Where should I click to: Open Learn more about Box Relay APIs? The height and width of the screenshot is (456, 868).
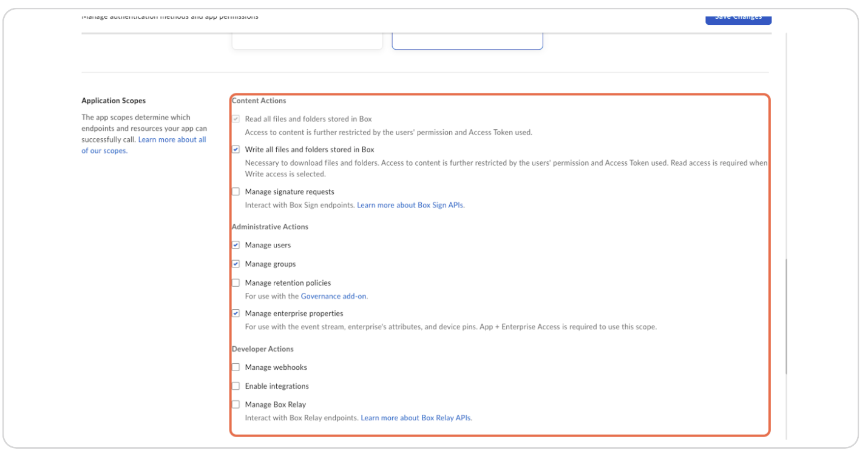416,418
